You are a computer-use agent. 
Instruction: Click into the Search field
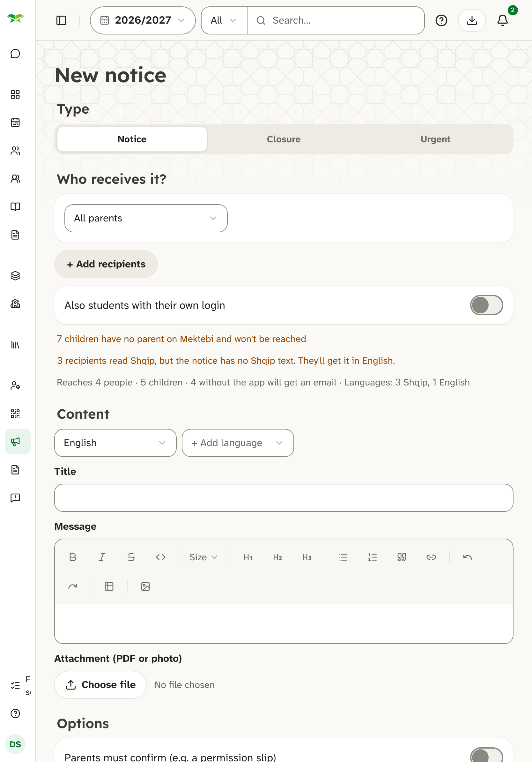pyautogui.click(x=336, y=20)
